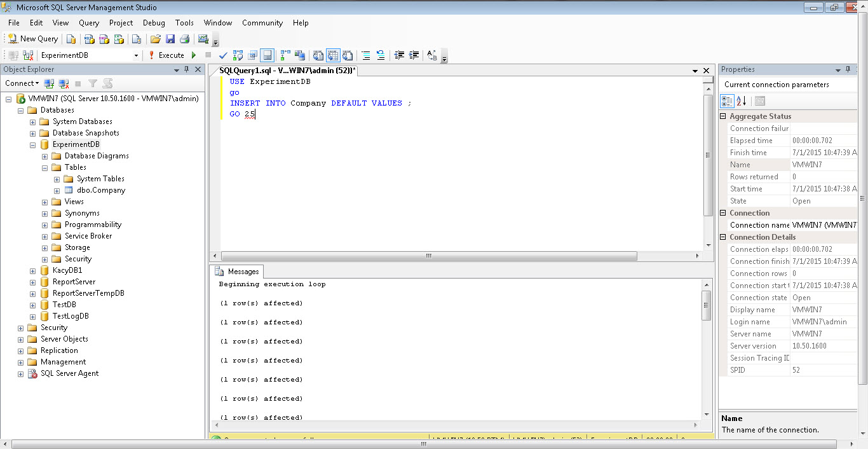Click Connect Object Explorer icon
Image resolution: width=868 pixels, height=449 pixels.
coord(49,83)
